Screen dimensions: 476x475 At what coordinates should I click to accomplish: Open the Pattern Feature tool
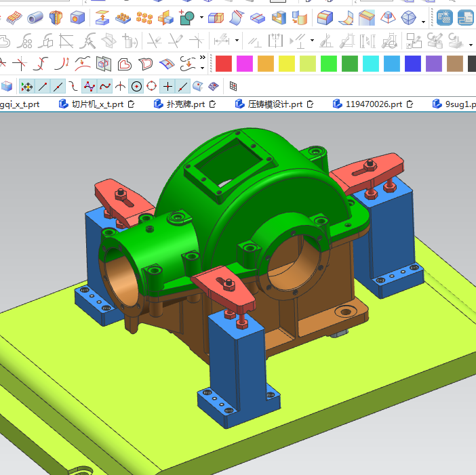coord(123,18)
